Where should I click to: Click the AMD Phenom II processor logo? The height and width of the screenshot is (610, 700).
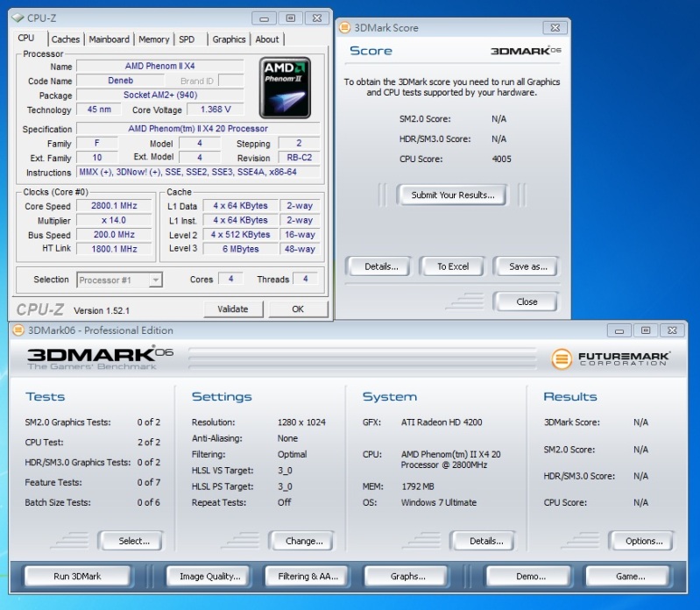[x=285, y=88]
